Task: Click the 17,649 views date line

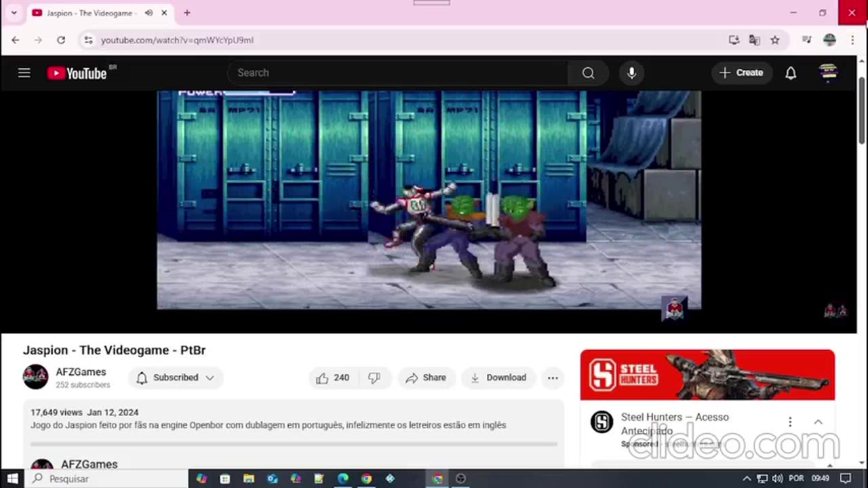Action: tap(84, 412)
